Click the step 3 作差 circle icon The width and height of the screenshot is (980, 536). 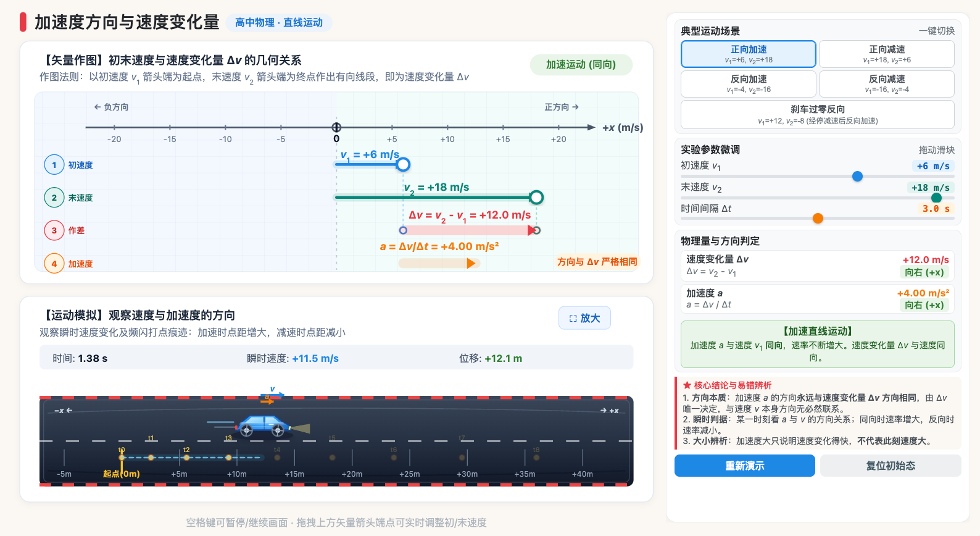coord(54,230)
